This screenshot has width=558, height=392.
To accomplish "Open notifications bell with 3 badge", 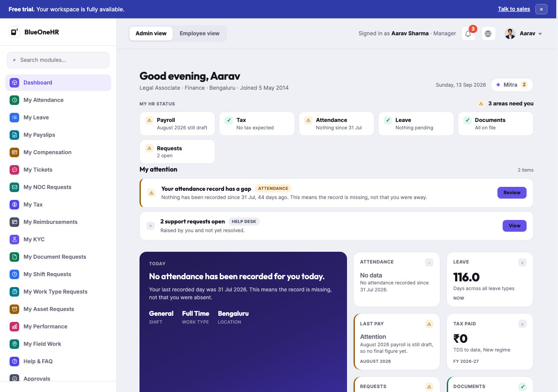I will click(468, 34).
